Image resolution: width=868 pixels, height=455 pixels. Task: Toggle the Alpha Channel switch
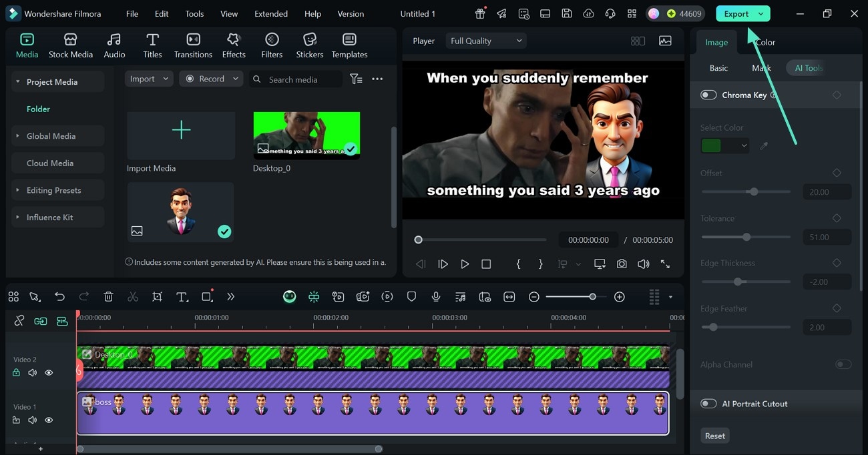pyautogui.click(x=843, y=364)
